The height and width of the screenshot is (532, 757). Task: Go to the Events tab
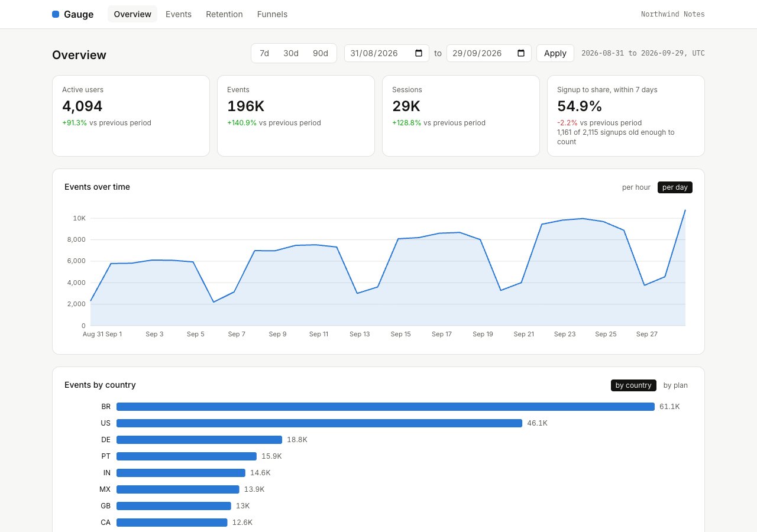[179, 14]
